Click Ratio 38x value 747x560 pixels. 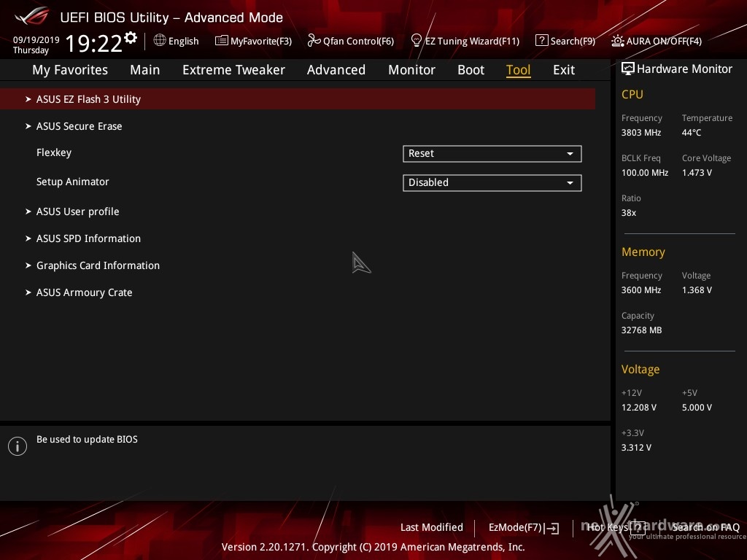[628, 213]
